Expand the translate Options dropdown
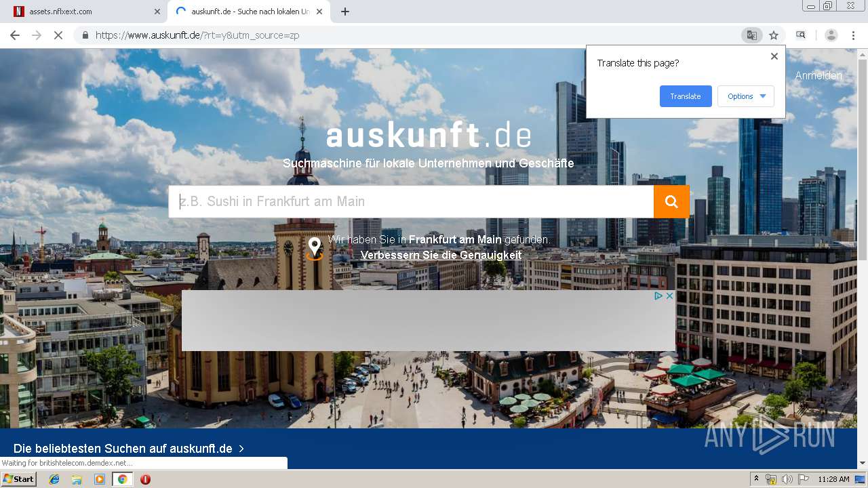 click(746, 96)
